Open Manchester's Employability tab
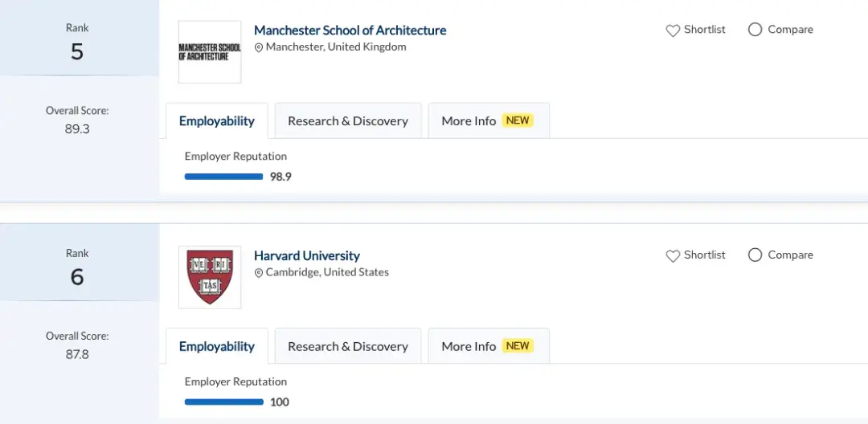868x424 pixels. (x=217, y=121)
